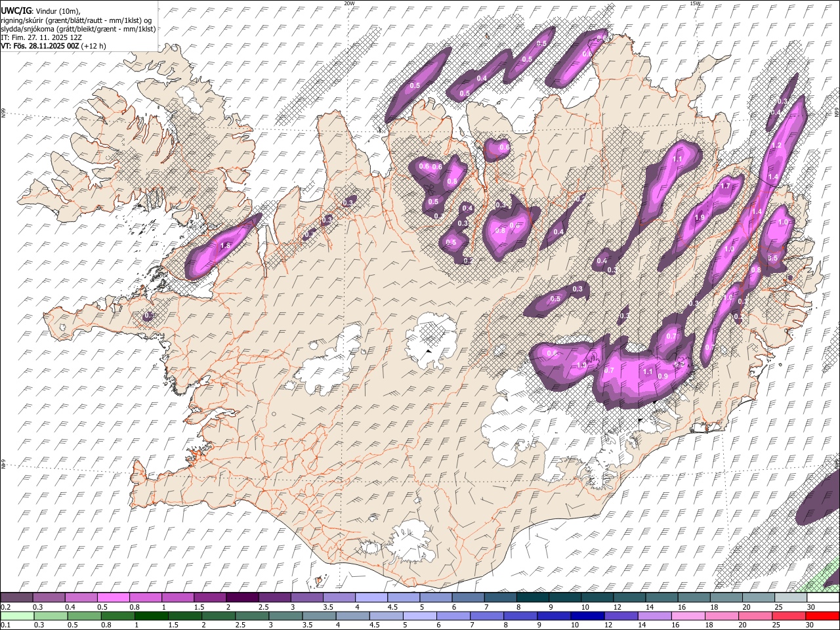Viewport: 840px width, 630px height.
Task: Click the pale green 0.1–0.3 rain swatch
Action: pyautogui.click(x=16, y=616)
